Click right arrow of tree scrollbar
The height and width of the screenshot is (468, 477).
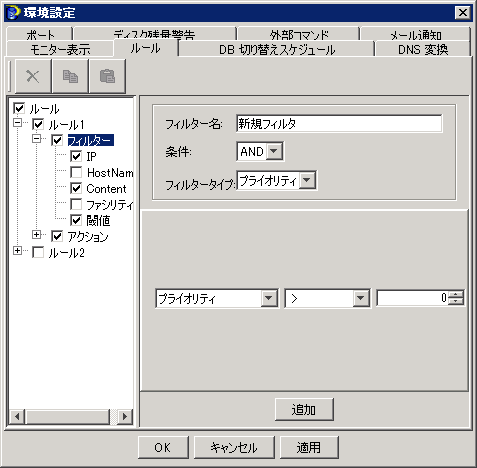[125, 416]
